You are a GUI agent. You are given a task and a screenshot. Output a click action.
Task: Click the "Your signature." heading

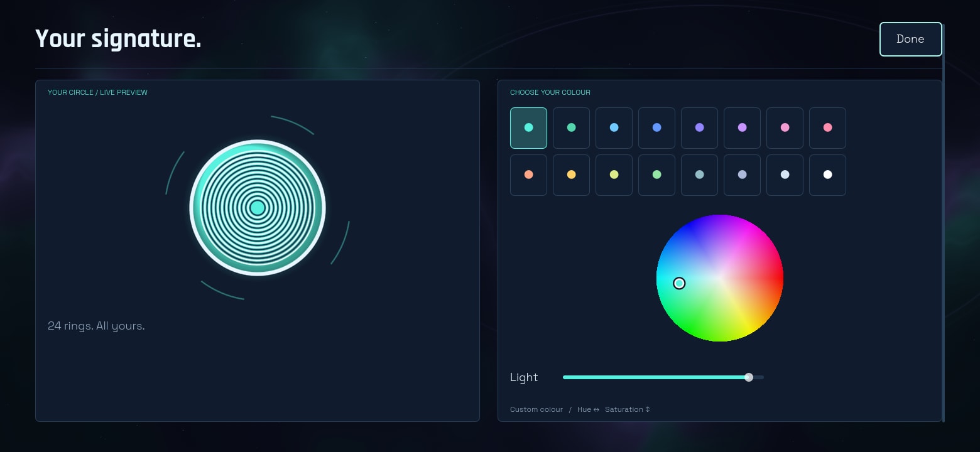(x=118, y=39)
